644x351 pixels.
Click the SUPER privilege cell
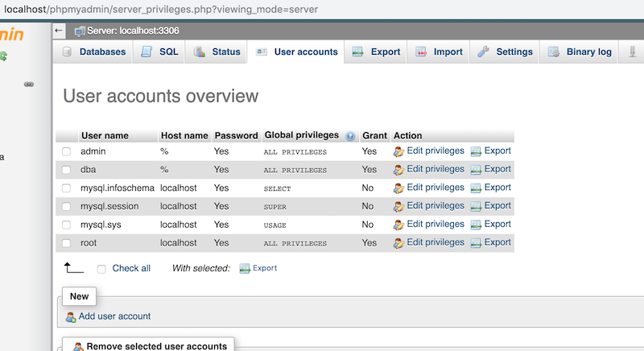click(x=275, y=207)
